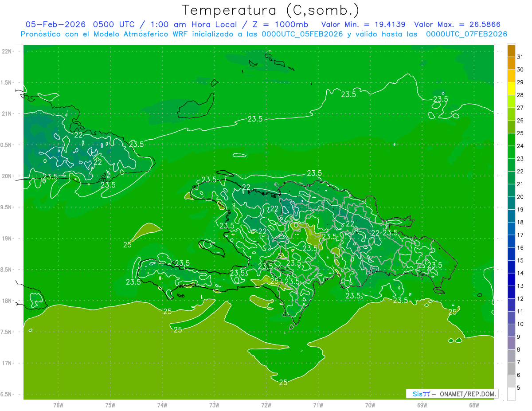This screenshot has width=532, height=411.
Task: Click the '21N' latitude axis label
Action: (8, 114)
